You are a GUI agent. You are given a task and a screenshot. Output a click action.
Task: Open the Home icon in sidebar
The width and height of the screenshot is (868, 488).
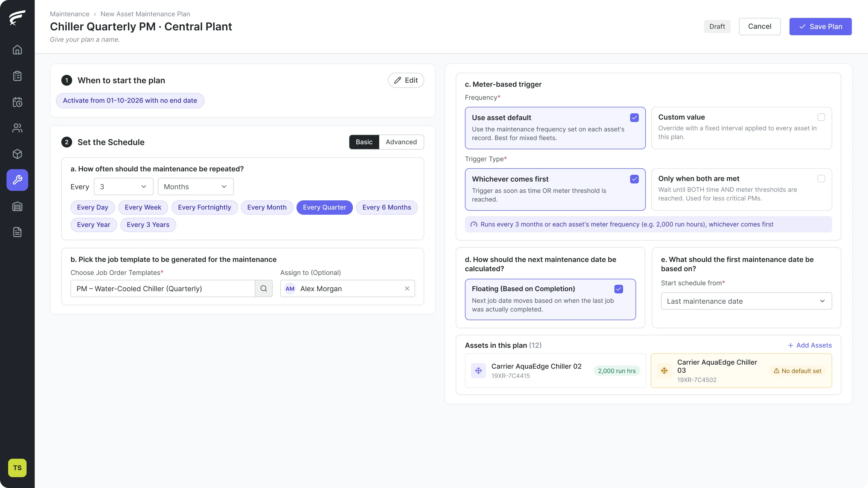(17, 50)
